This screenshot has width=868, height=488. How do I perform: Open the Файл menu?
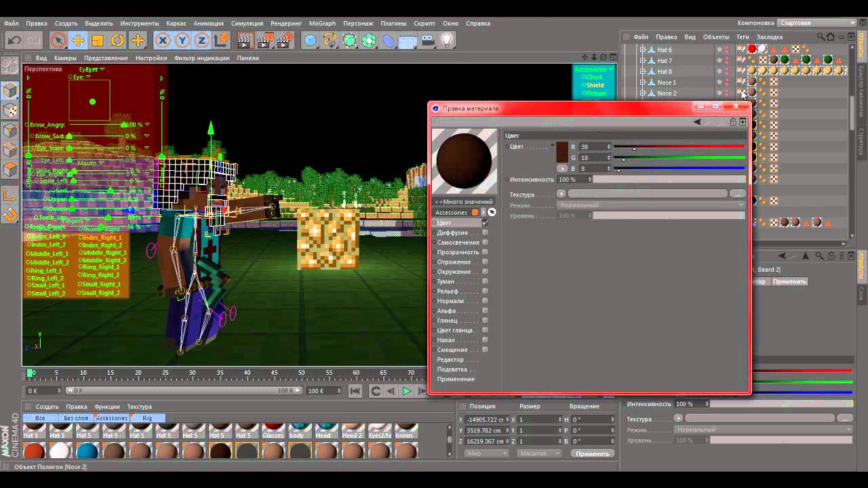click(11, 23)
